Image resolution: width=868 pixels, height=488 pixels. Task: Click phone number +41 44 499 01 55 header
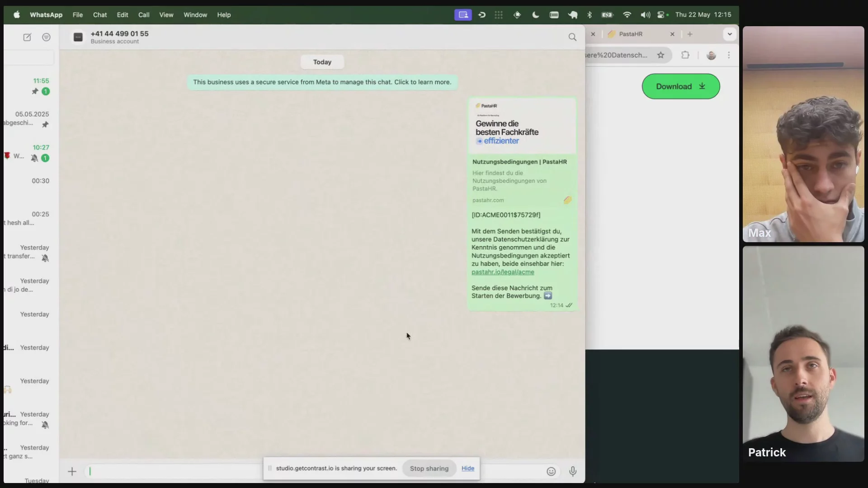click(119, 33)
